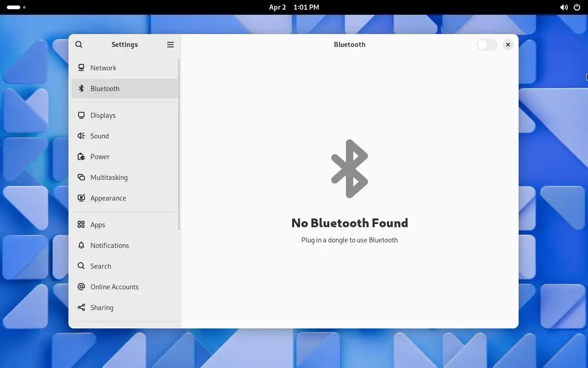Click the Sharing icon
Image resolution: width=588 pixels, height=368 pixels.
(x=81, y=307)
